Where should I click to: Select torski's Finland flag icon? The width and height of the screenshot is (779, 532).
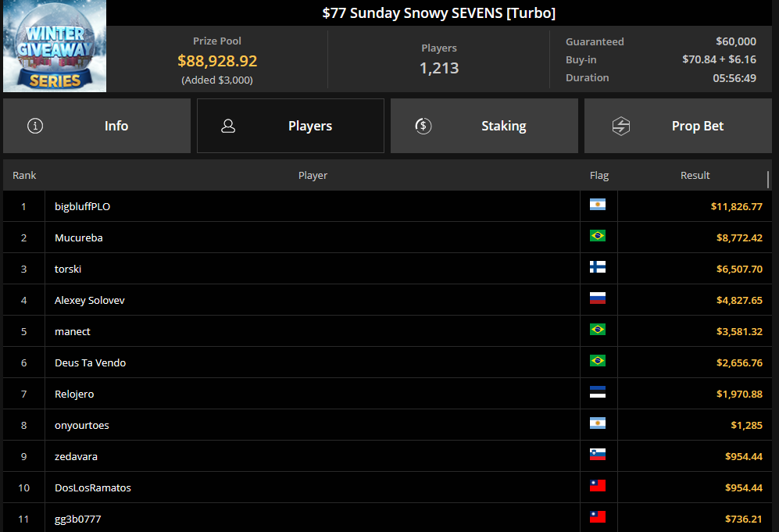(599, 268)
